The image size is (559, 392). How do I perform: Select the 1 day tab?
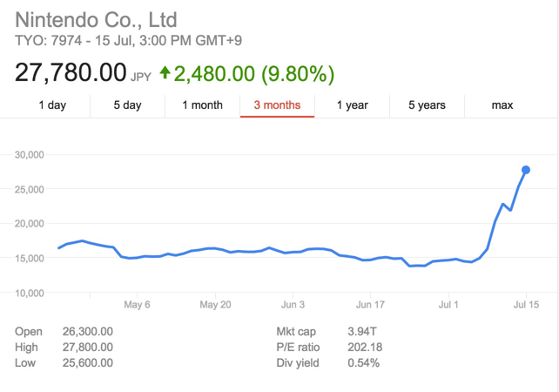(52, 105)
